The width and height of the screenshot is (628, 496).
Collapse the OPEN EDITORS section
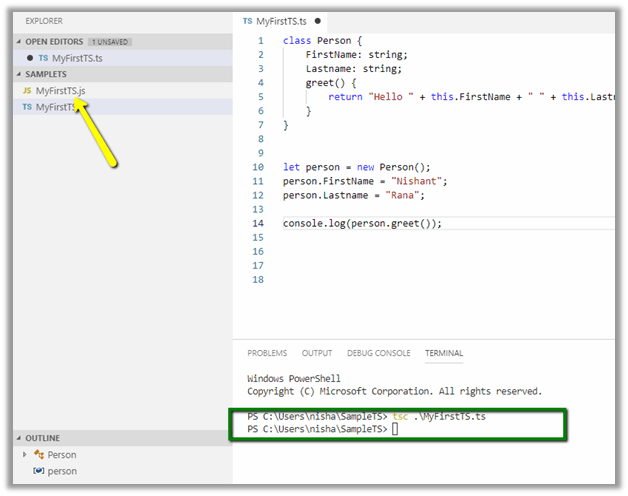point(19,42)
